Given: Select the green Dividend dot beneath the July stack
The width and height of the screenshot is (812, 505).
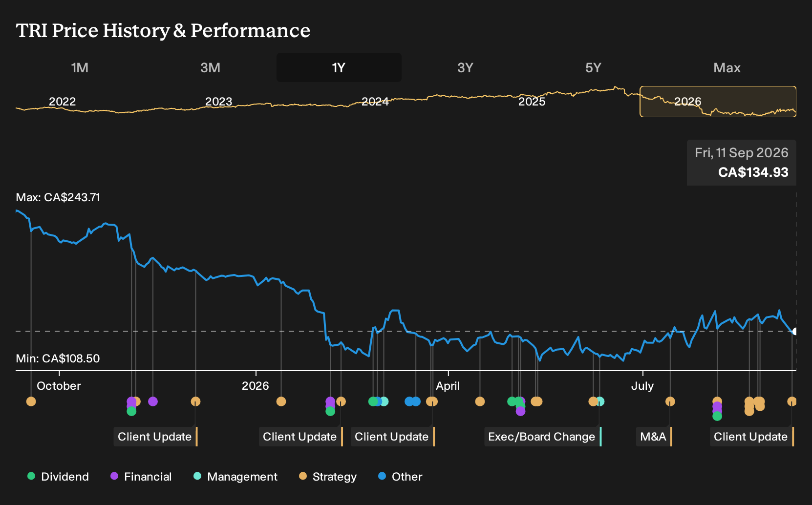Looking at the screenshot, I should [x=717, y=416].
